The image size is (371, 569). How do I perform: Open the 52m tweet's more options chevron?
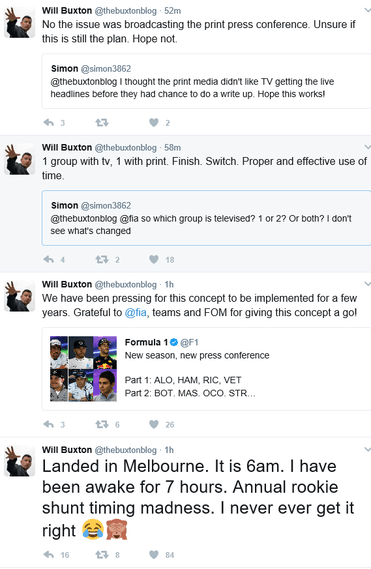pyautogui.click(x=367, y=10)
